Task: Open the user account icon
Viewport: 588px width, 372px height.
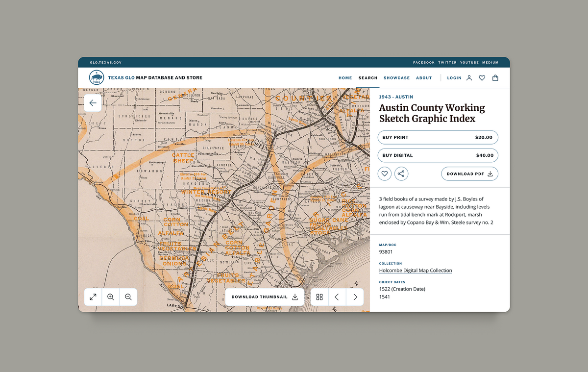Action: [x=469, y=77]
